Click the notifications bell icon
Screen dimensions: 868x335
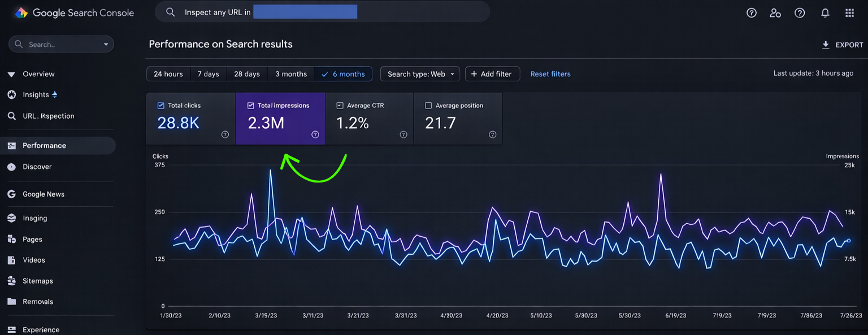pyautogui.click(x=825, y=13)
